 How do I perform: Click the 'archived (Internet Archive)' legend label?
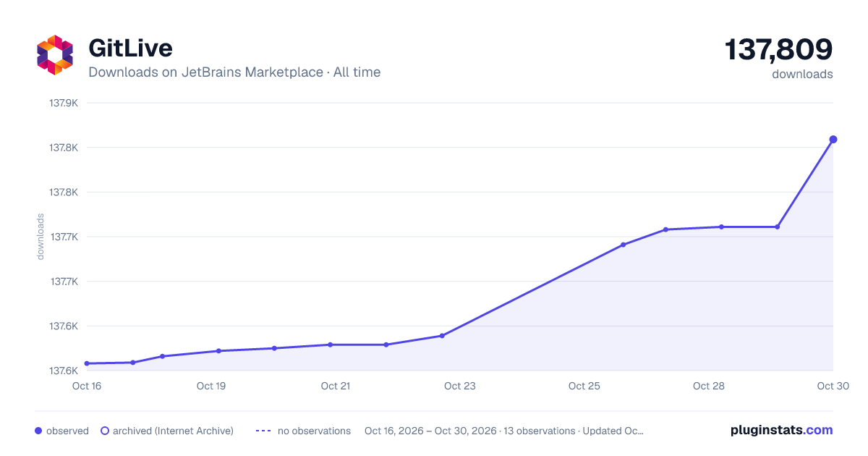(x=173, y=431)
